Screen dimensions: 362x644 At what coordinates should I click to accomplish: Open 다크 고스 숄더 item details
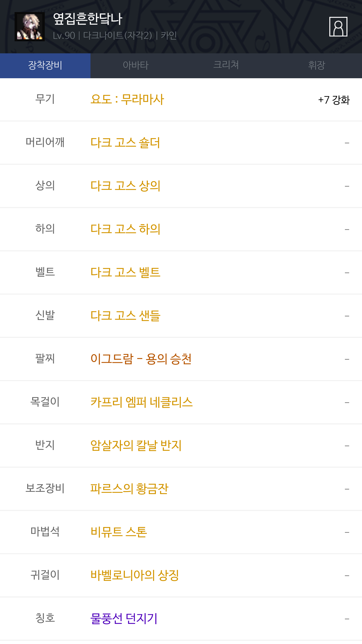[125, 143]
